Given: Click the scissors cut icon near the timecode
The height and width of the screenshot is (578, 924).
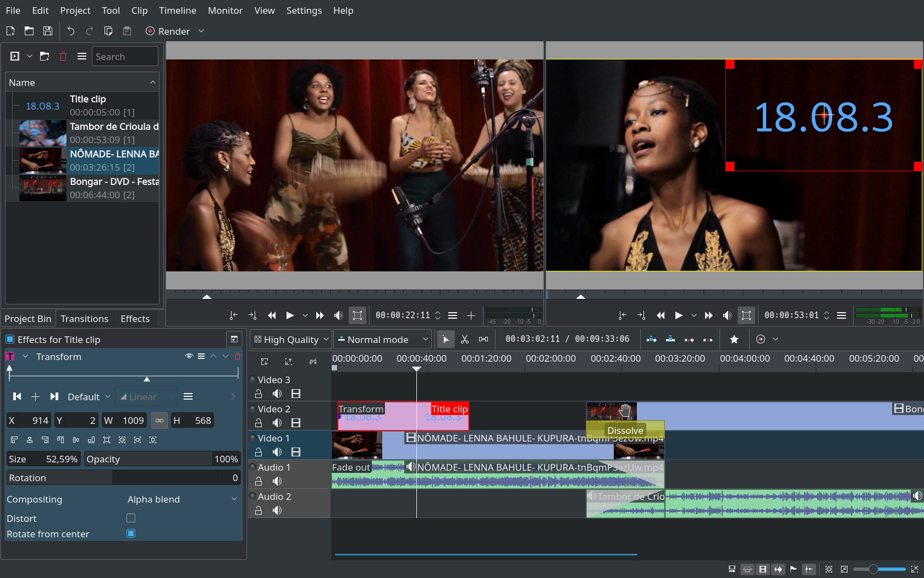Looking at the screenshot, I should 465,339.
